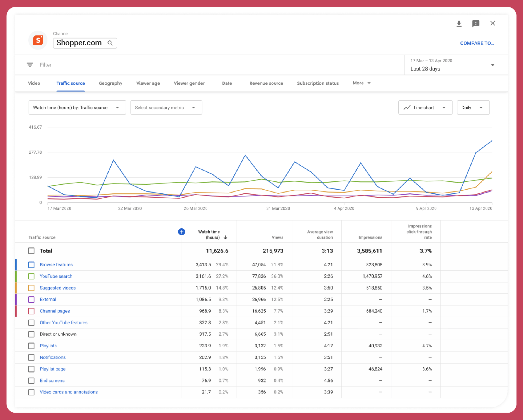The image size is (523, 420).
Task: Open the Browse features link
Action: point(56,265)
